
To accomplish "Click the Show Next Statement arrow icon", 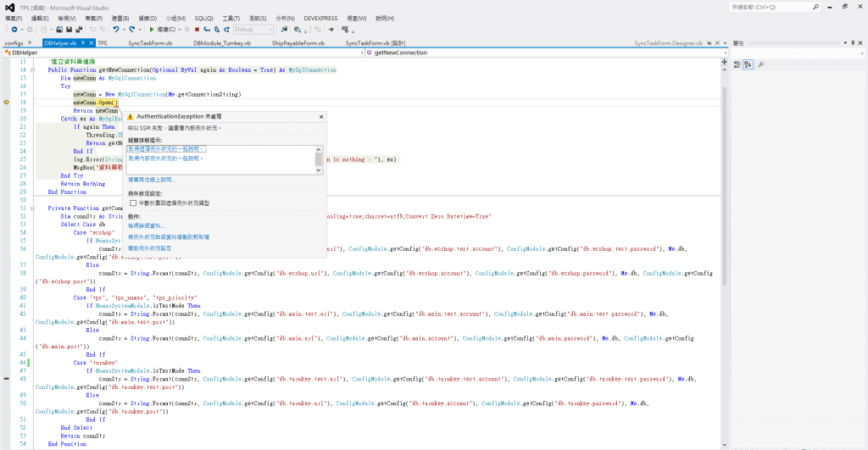I will coord(331,30).
